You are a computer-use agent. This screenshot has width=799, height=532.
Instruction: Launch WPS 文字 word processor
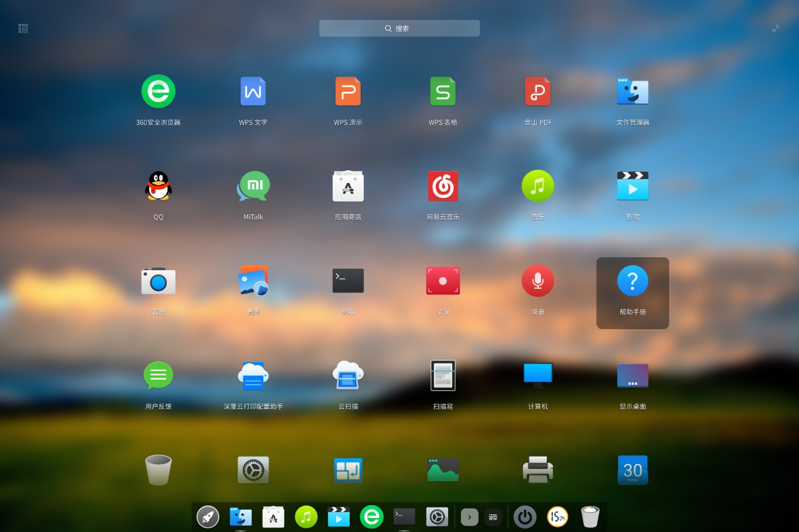(253, 91)
